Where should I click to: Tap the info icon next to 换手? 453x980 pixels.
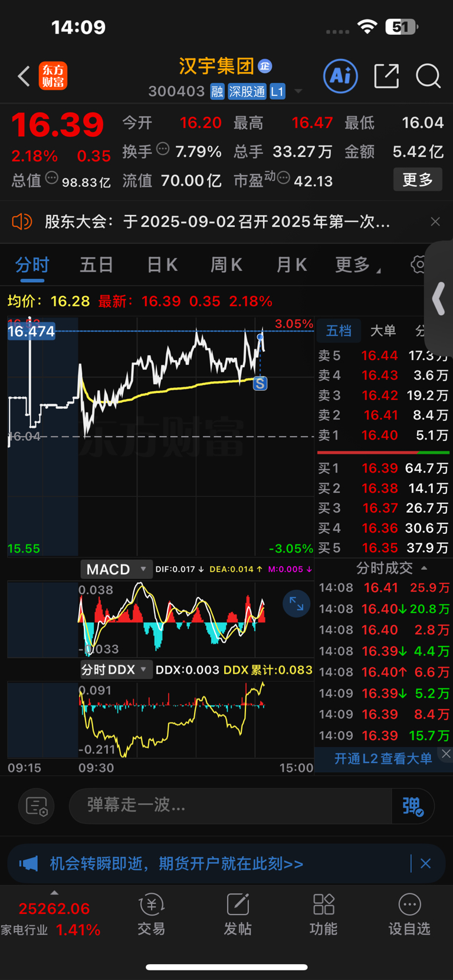163,149
